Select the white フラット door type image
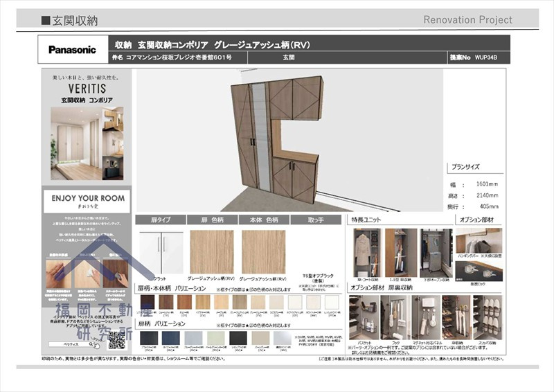554x392 pixels. 161,252
